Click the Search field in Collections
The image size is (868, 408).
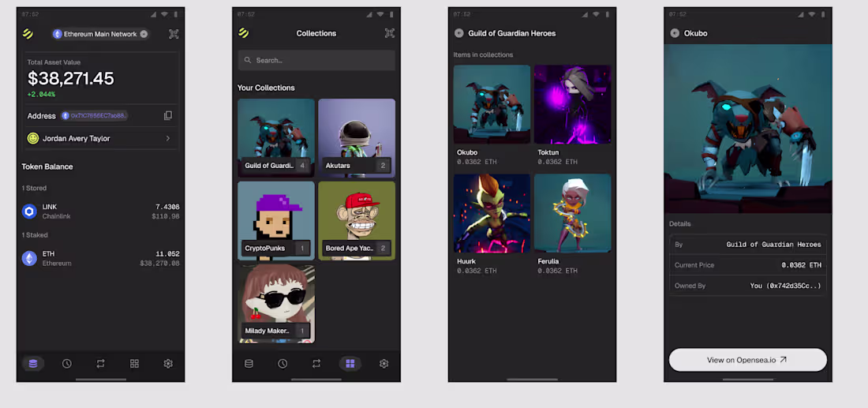click(316, 60)
